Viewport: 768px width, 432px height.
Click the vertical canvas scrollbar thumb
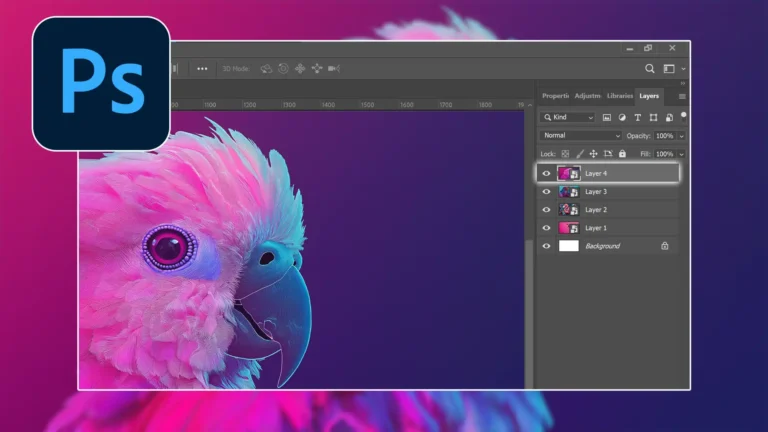point(528,313)
